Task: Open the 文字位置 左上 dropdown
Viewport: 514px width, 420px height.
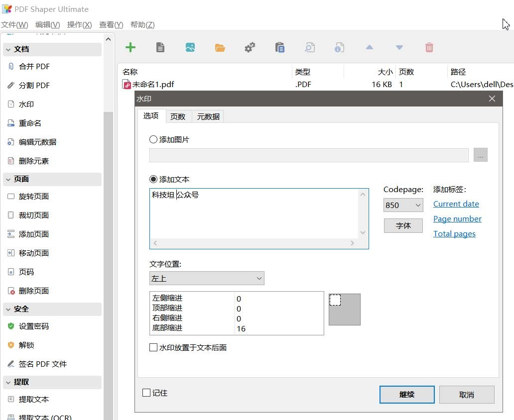Action: pos(207,278)
